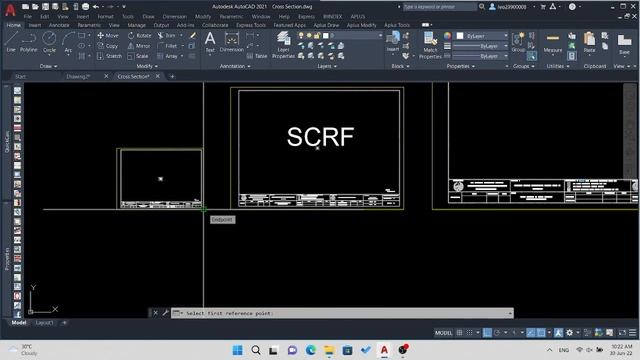The height and width of the screenshot is (360, 640).
Task: Expand the Properties panel
Action: (460, 66)
